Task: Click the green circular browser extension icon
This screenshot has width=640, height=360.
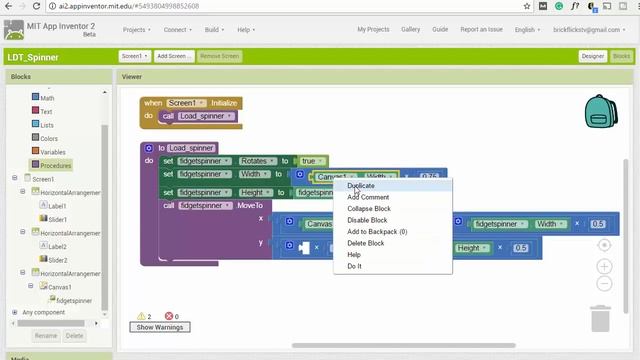Action: [559, 6]
